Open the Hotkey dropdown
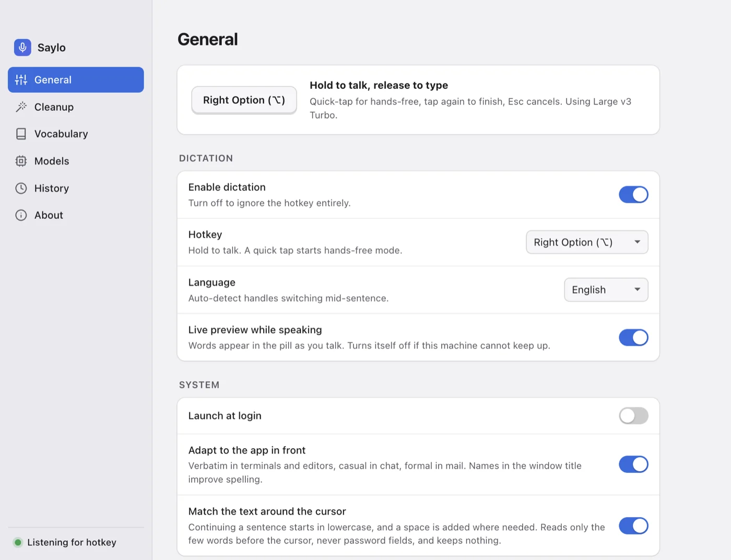Viewport: 731px width, 560px height. pos(587,242)
